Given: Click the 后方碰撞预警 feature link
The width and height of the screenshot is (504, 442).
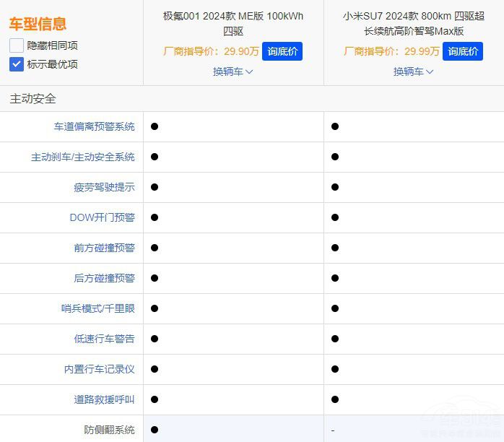Looking at the screenshot, I should click(104, 278).
